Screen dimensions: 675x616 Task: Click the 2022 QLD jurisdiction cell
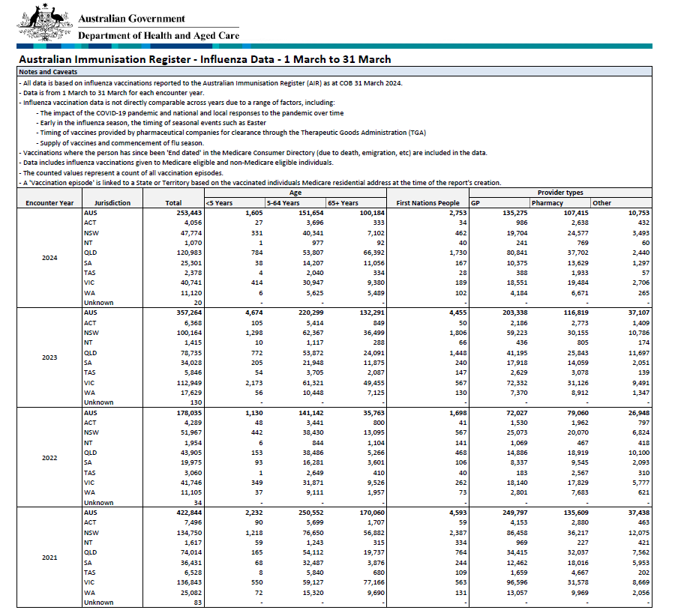point(91,453)
